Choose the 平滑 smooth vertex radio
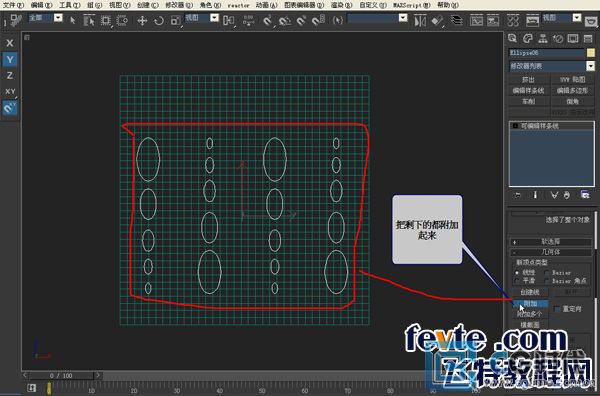The width and height of the screenshot is (600, 396). (517, 280)
